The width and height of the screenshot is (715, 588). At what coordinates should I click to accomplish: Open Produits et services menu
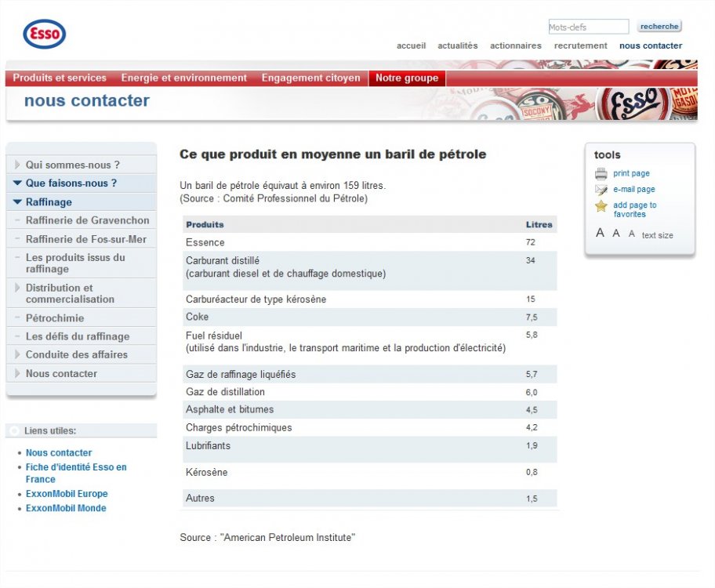[x=60, y=78]
